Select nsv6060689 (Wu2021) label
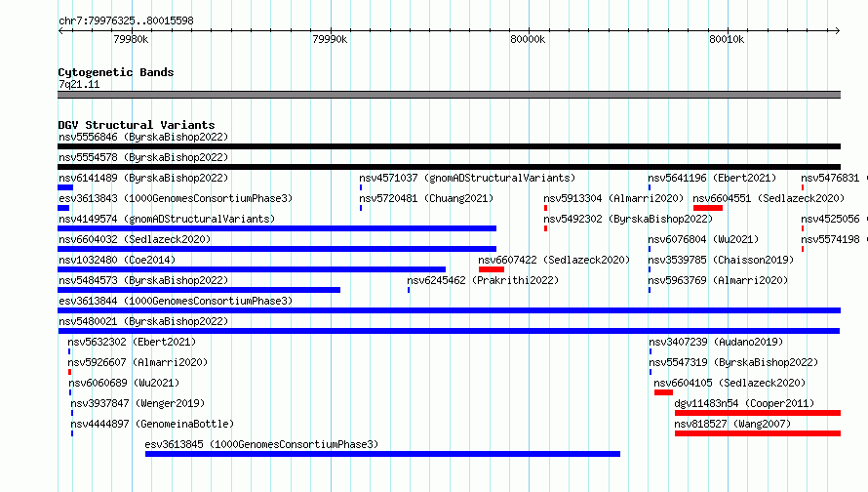Viewport: 868px width, 492px height. point(124,383)
